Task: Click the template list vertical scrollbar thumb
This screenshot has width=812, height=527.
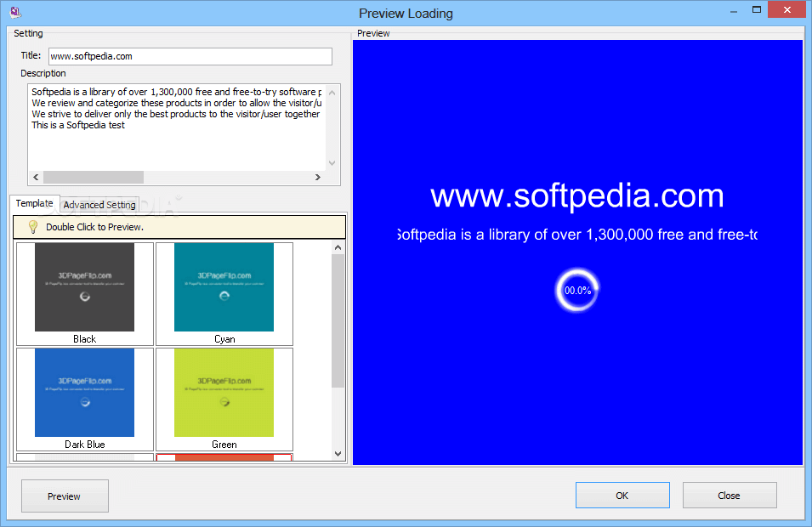Action: tap(338, 320)
